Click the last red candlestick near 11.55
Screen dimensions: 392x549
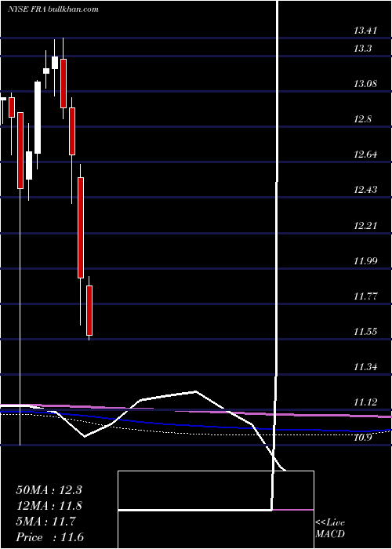89,311
